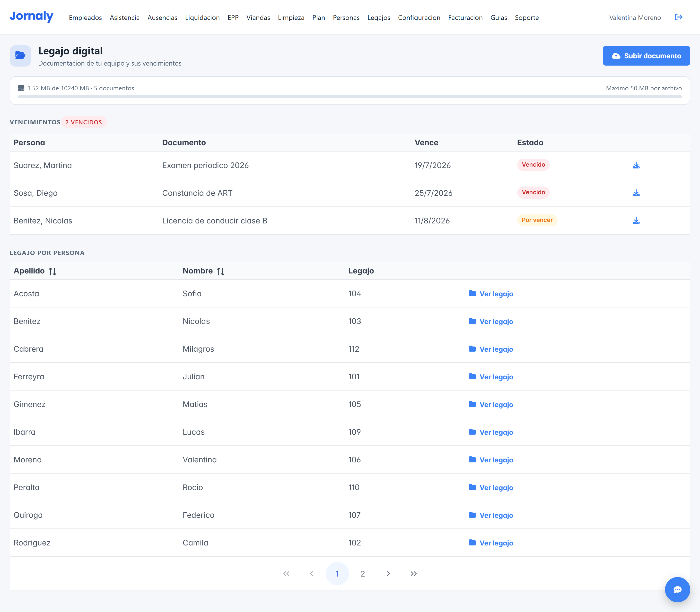The image size is (700, 612).
Task: Go to first page of results
Action: pos(286,573)
